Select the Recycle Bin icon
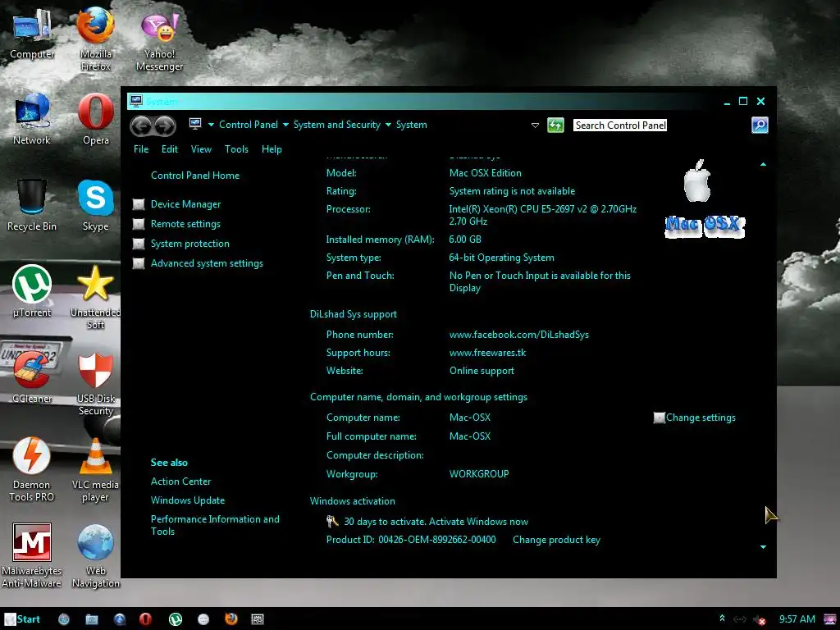 pos(32,206)
